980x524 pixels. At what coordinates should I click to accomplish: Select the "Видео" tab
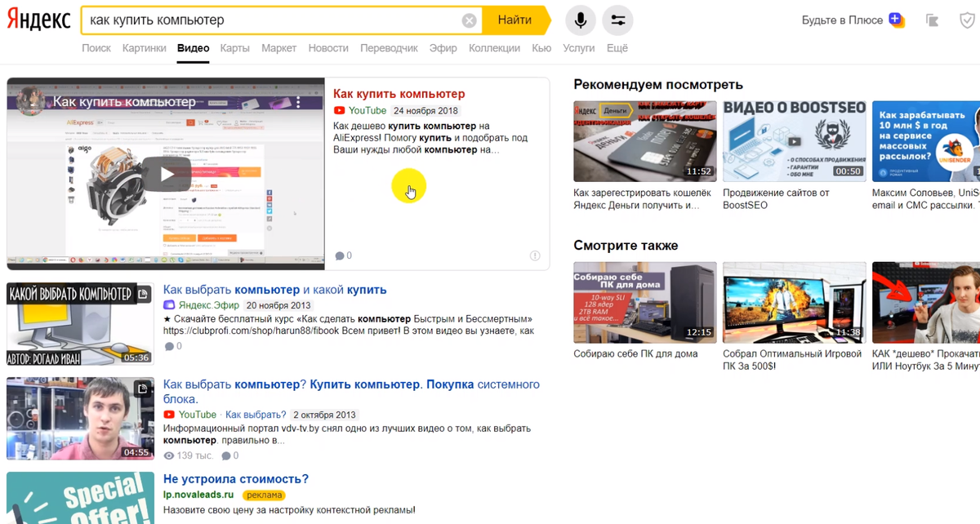[x=194, y=48]
